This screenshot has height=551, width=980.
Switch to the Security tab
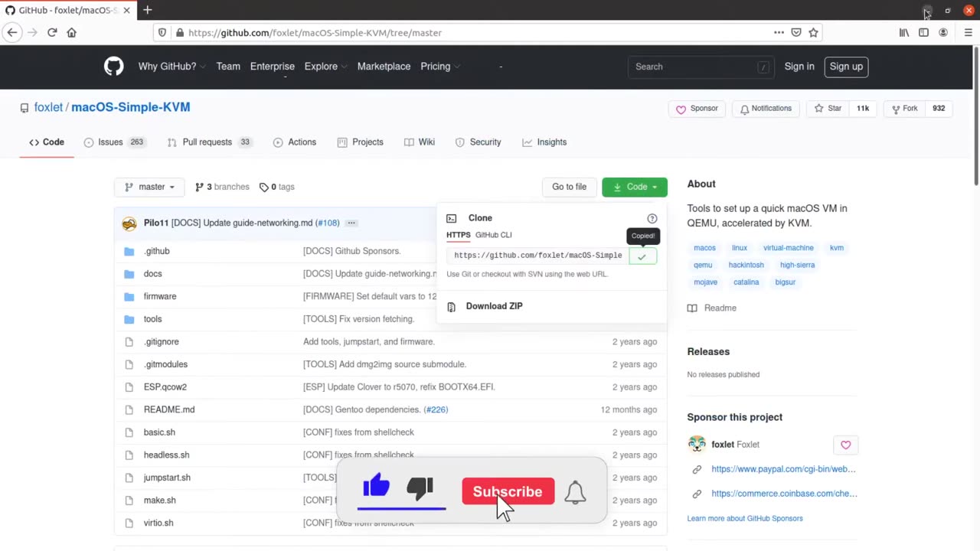tap(478, 142)
